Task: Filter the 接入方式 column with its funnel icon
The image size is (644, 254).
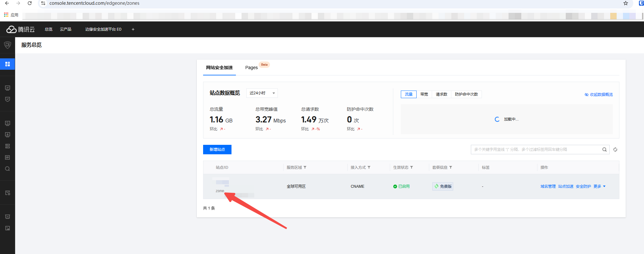Action: click(369, 168)
